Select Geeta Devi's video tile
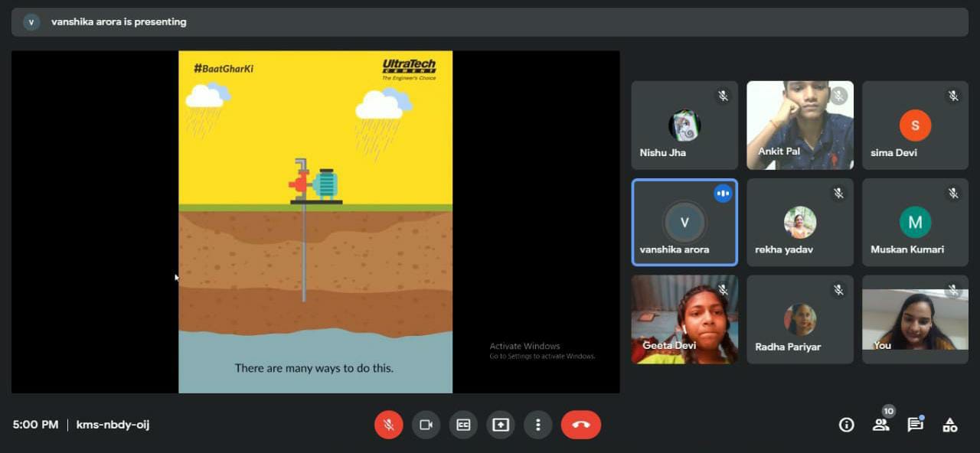This screenshot has width=980, height=453. tap(684, 320)
